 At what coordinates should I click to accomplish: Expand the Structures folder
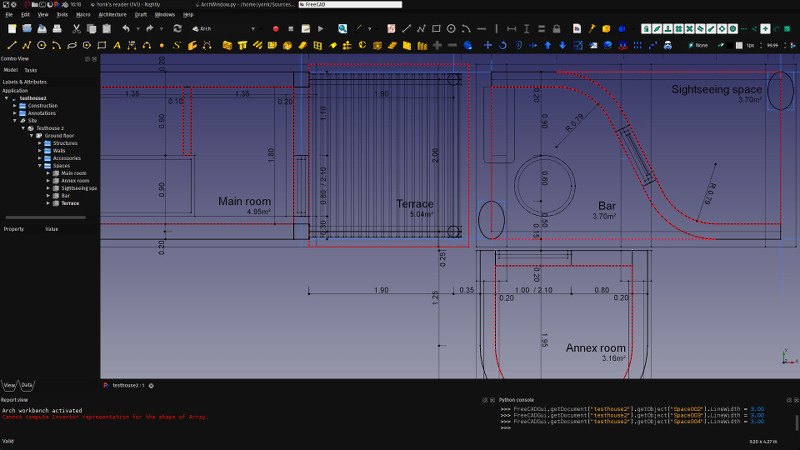(x=40, y=143)
